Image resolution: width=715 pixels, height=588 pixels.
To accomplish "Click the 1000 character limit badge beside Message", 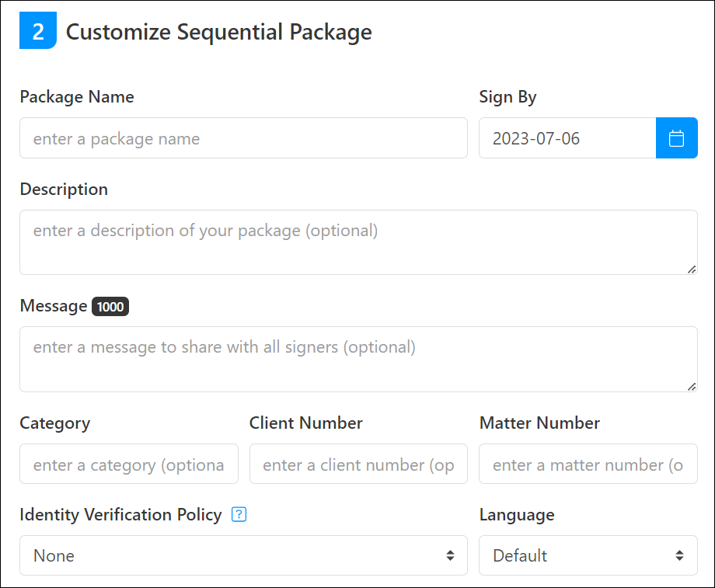I will pyautogui.click(x=110, y=306).
